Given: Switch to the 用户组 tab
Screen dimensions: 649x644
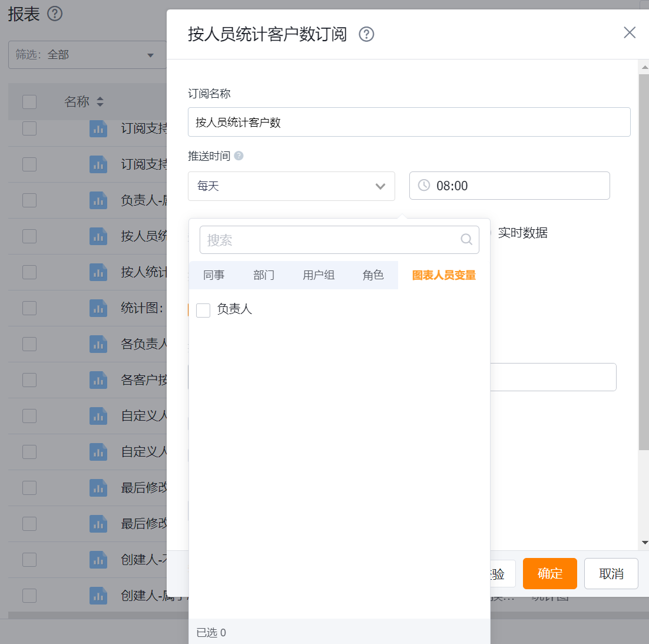Looking at the screenshot, I should pyautogui.click(x=319, y=275).
